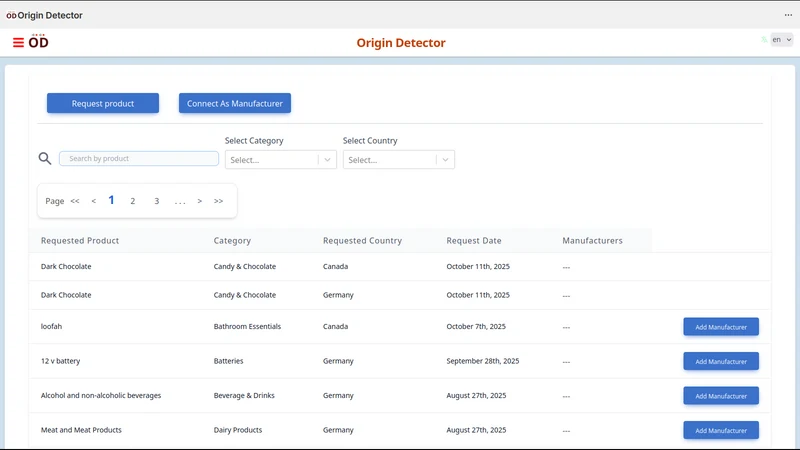Image resolution: width=800 pixels, height=450 pixels.
Task: Click the loofah product cell
Action: 51,327
